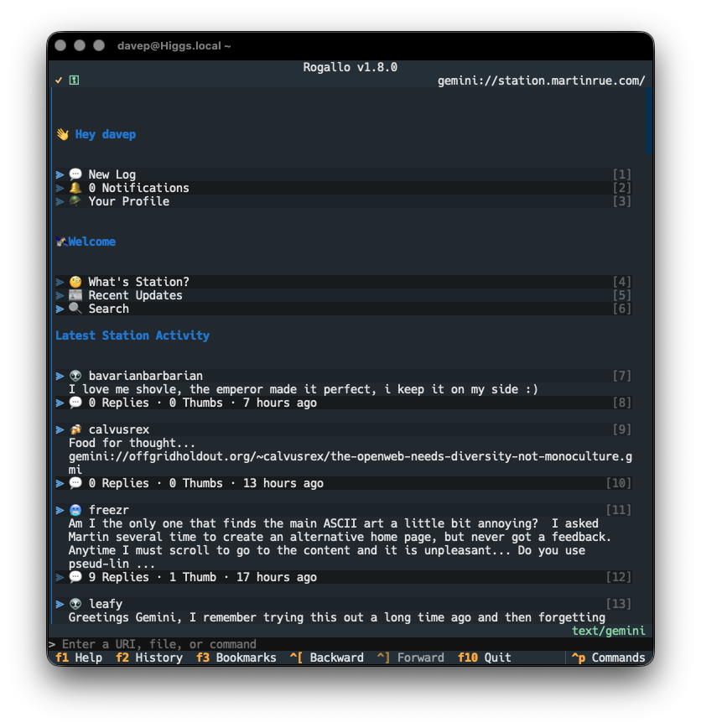Click the magnifying glass icon beside Search
This screenshot has width=701, height=728.
click(x=75, y=309)
